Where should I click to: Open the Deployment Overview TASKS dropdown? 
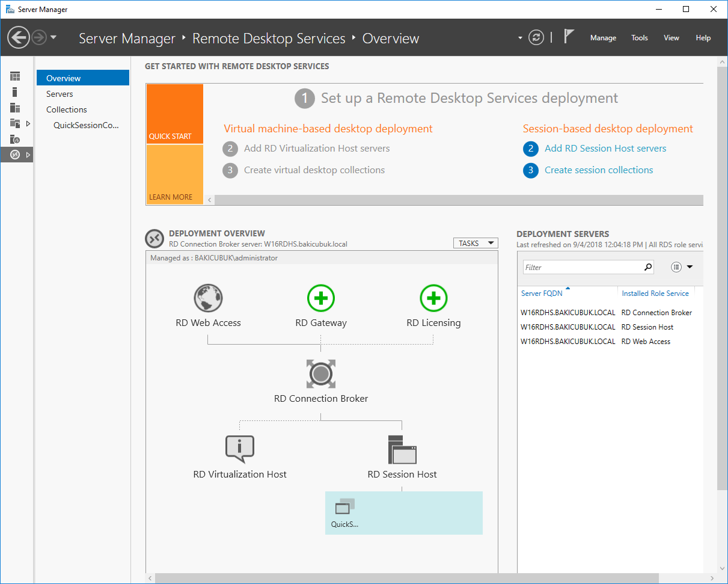[x=476, y=244]
